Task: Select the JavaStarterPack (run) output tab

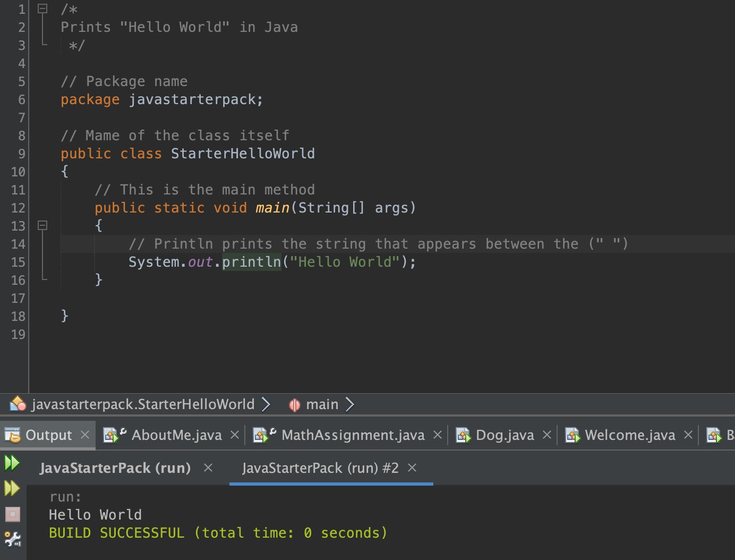Action: coord(115,468)
